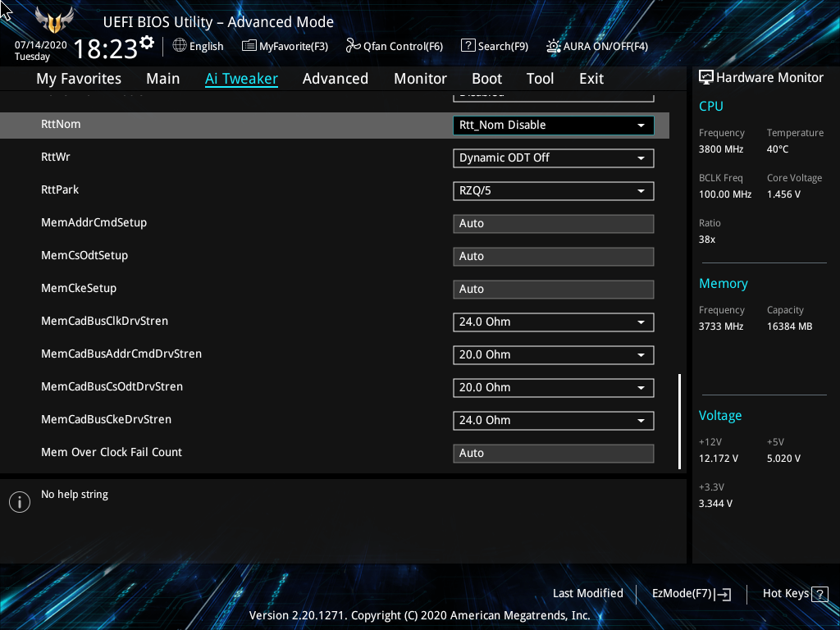Click the +5V value 5.020 V
840x630 pixels.
[783, 459]
